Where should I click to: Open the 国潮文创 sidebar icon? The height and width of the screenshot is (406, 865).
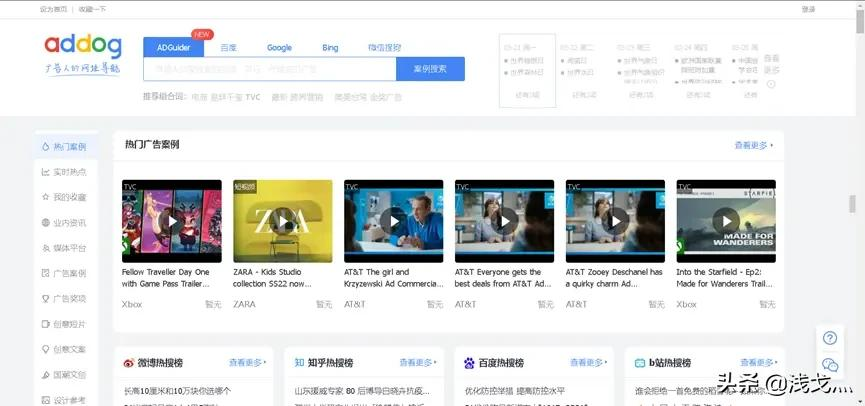point(45,375)
